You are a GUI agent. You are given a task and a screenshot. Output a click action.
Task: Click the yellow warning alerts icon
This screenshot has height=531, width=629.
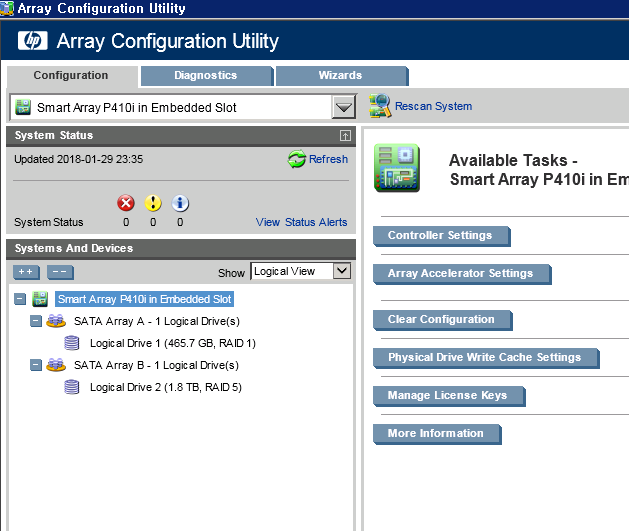153,203
